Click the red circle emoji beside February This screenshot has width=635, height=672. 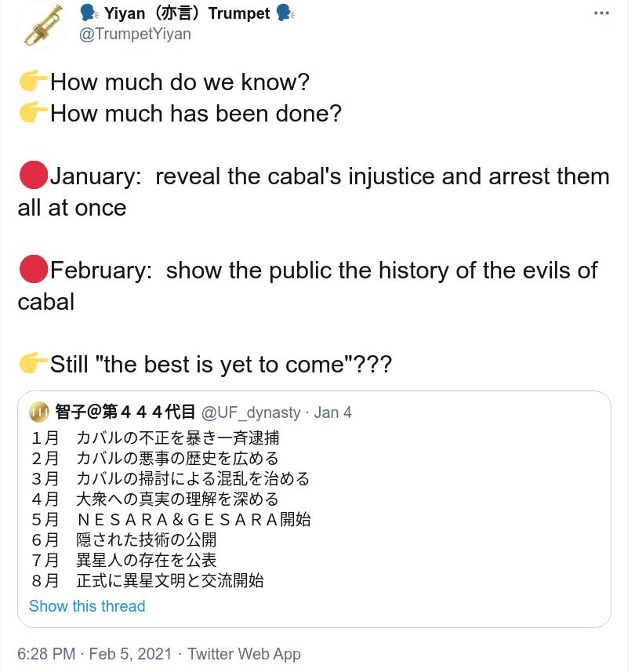pyautogui.click(x=34, y=269)
